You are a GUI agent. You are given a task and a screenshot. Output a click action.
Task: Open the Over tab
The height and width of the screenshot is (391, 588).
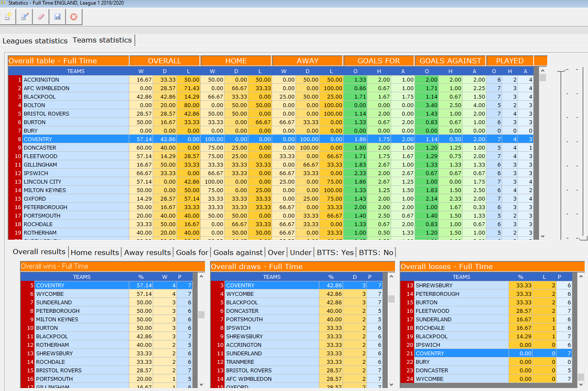click(x=276, y=252)
